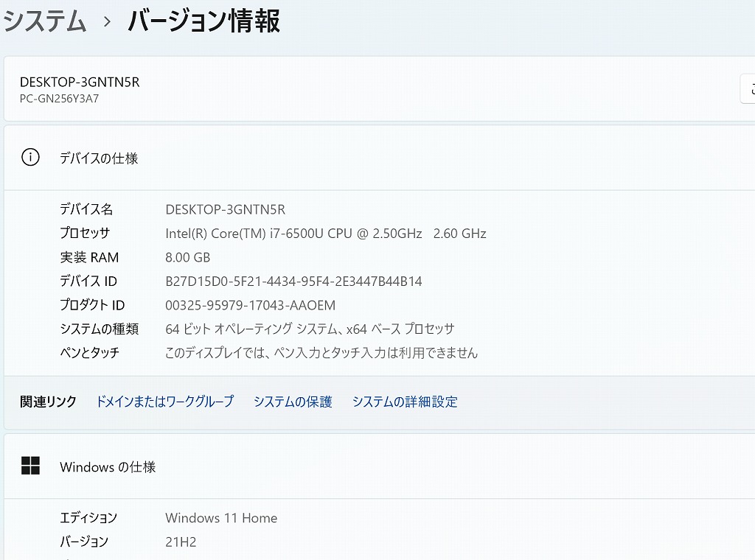The width and height of the screenshot is (755, 560).
Task: Click the デバイス ID value string
Action: [x=293, y=281]
